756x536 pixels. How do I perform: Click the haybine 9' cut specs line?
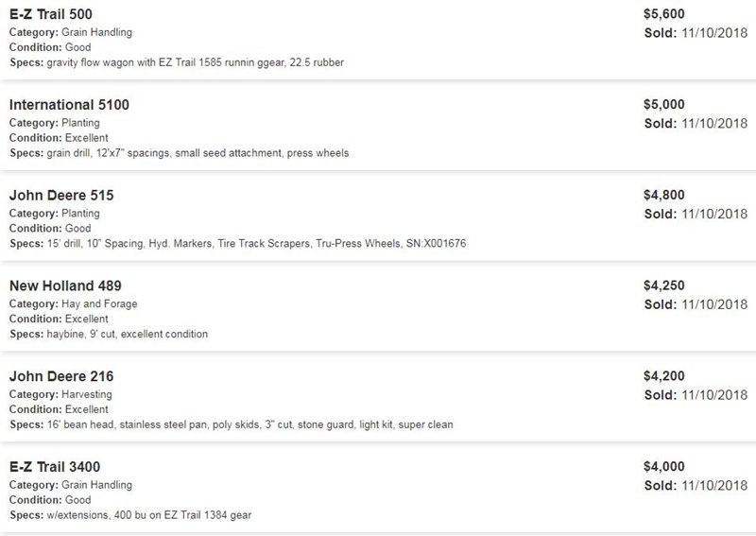109,334
